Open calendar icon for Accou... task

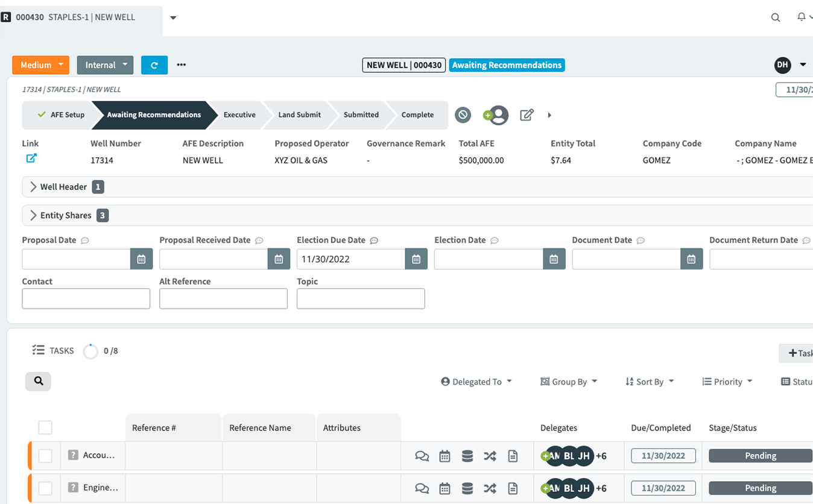(444, 456)
